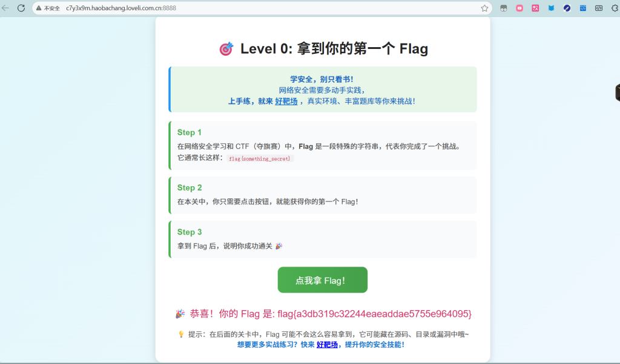Click the dark side panel handle at right edge
This screenshot has height=364, width=620.
pos(617,93)
